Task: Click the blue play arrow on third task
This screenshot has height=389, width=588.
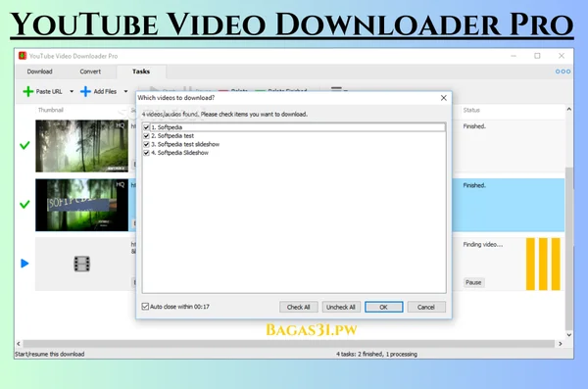Action: (x=24, y=264)
